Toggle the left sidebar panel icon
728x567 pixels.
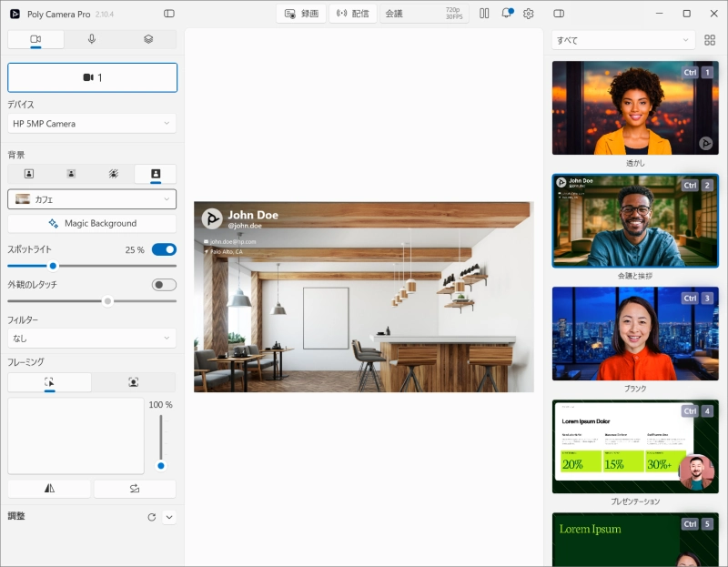[x=169, y=14]
